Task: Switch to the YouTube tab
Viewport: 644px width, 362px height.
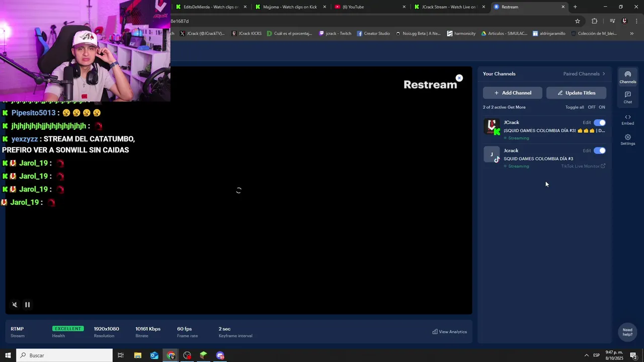Action: click(x=370, y=7)
